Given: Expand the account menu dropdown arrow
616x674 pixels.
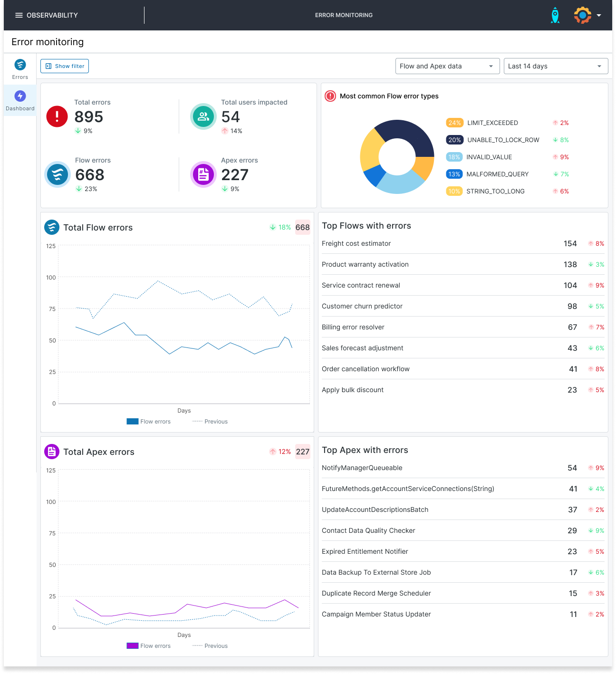Looking at the screenshot, I should coord(599,15).
